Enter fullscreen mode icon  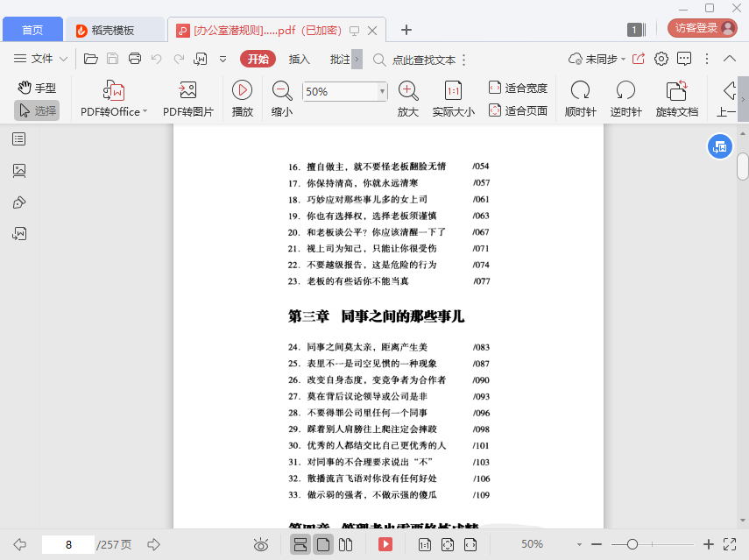point(730,544)
